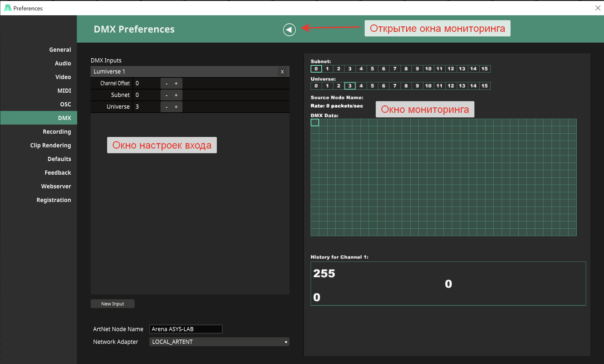Select the DMX preferences tab

[39, 118]
